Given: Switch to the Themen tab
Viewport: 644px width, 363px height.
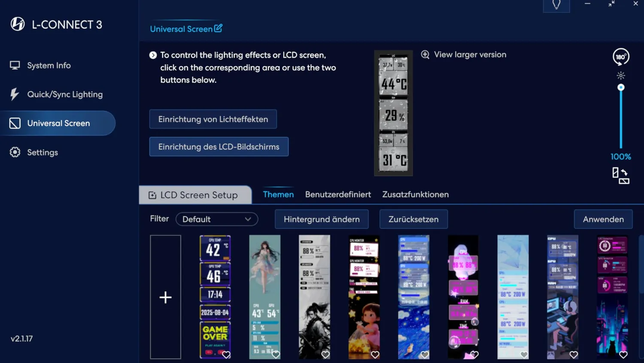Looking at the screenshot, I should click(278, 194).
